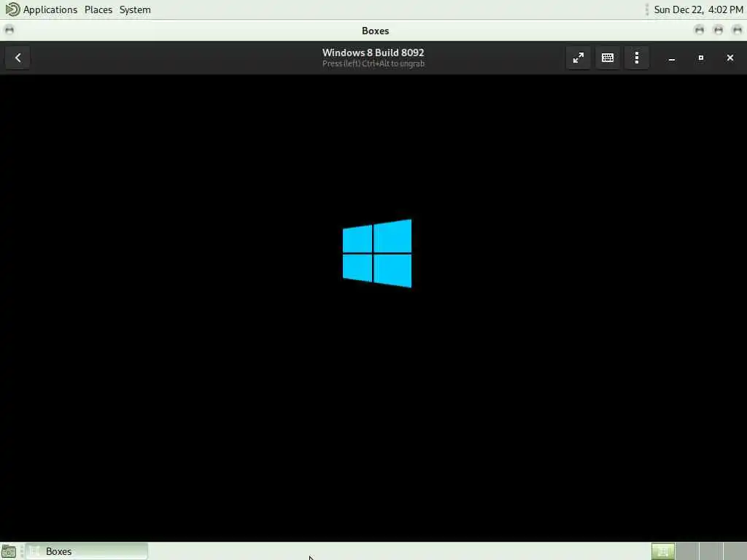Open the System menu

coord(135,9)
